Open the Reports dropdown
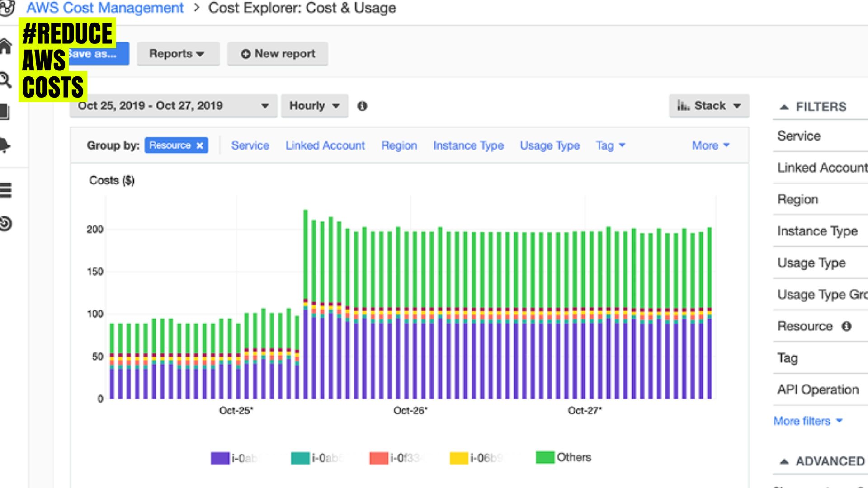Image resolution: width=868 pixels, height=488 pixels. click(178, 54)
